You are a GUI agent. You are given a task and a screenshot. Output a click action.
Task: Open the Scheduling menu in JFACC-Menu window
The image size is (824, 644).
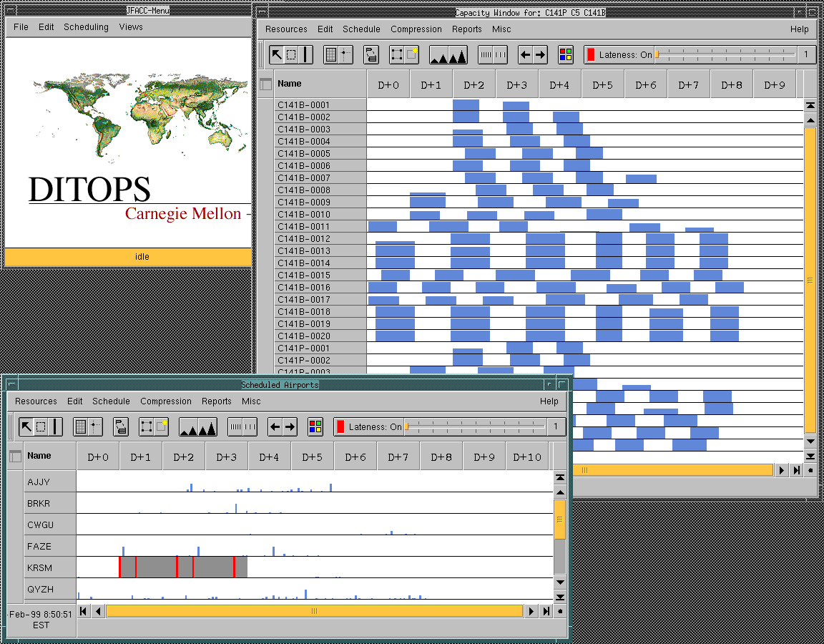click(x=86, y=27)
